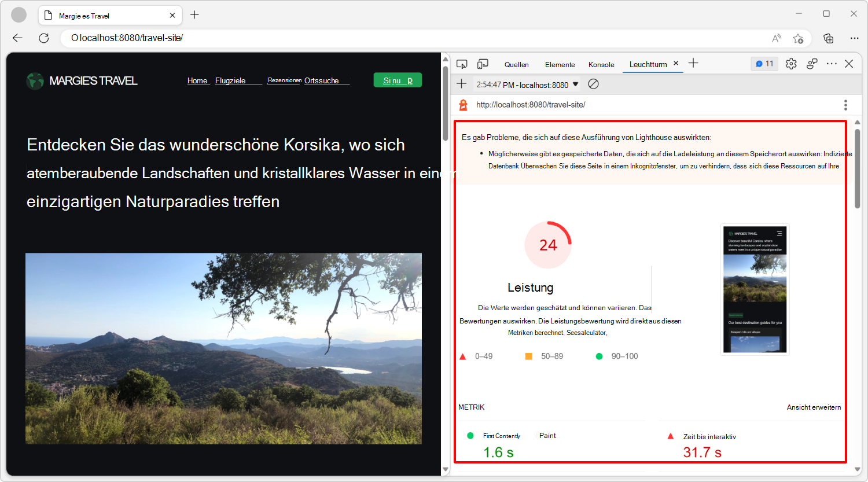Open the more DevTools options ellipsis menu
Image resolution: width=868 pixels, height=482 pixels.
(832, 64)
